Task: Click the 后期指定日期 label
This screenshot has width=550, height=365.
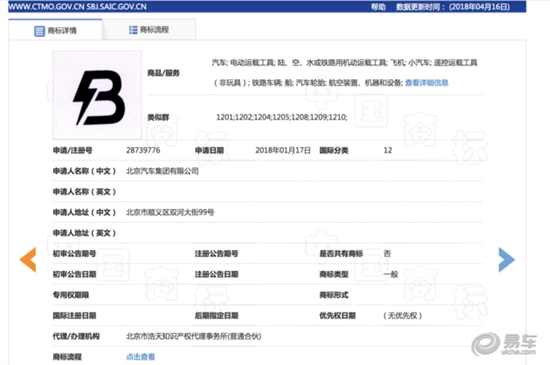Action: (x=216, y=316)
